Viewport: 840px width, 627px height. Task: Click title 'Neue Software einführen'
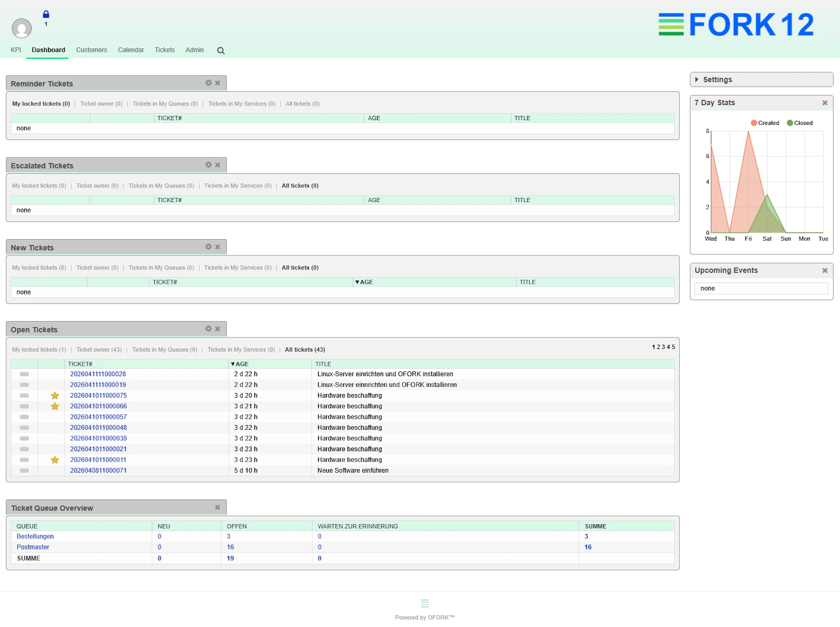[x=353, y=471]
